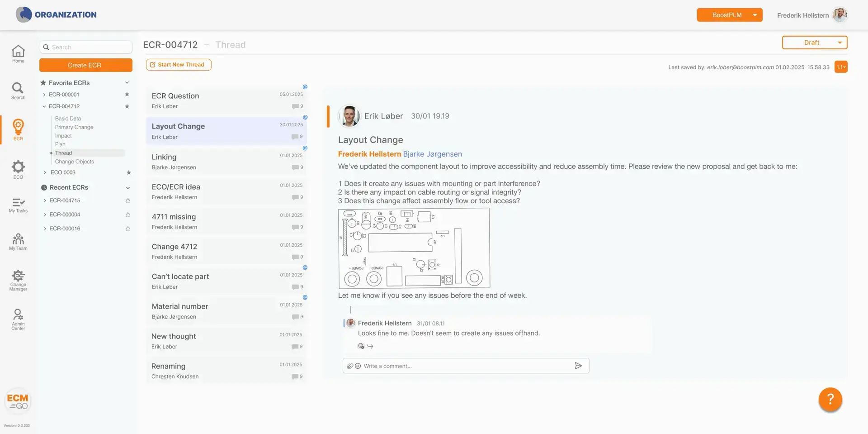Image resolution: width=868 pixels, height=434 pixels.
Task: Open Admin Center icon
Action: [18, 319]
